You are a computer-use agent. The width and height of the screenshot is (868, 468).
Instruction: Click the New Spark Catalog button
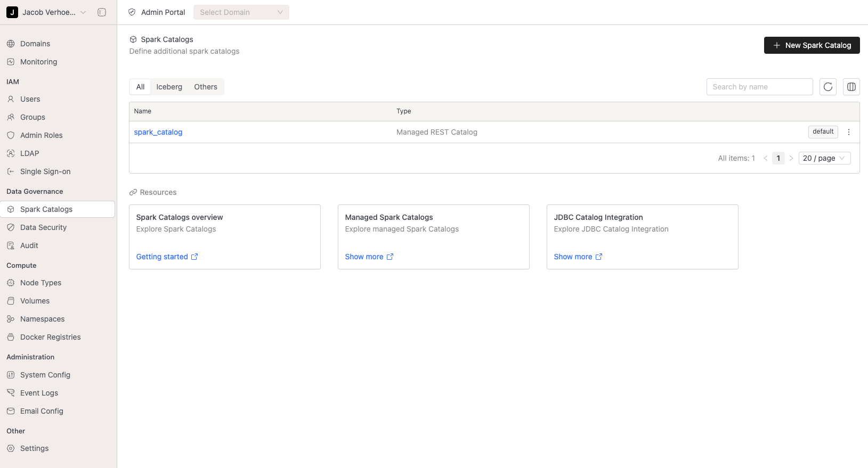pyautogui.click(x=812, y=45)
